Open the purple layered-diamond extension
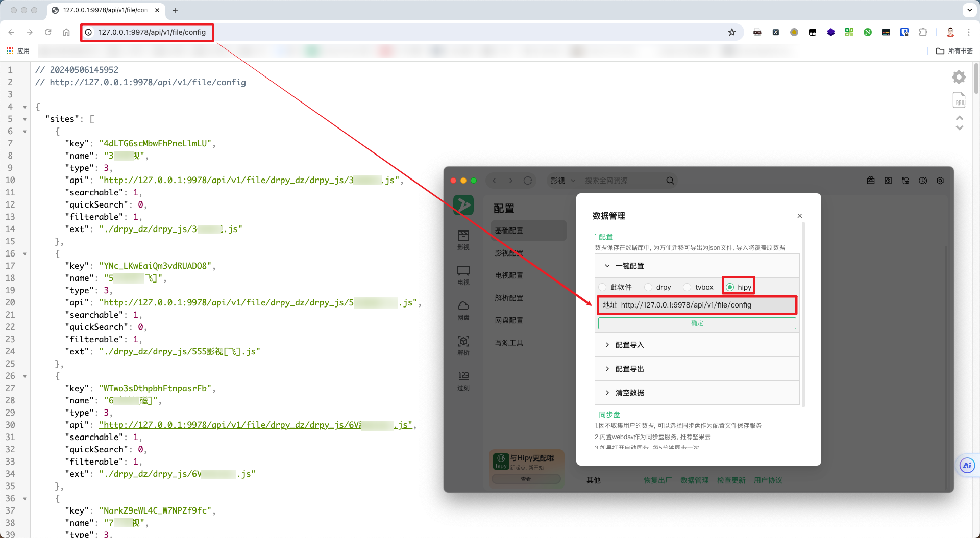 click(831, 32)
